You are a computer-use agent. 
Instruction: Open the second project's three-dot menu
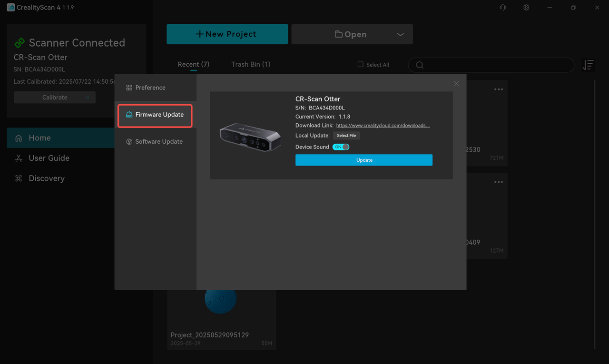pyautogui.click(x=498, y=182)
